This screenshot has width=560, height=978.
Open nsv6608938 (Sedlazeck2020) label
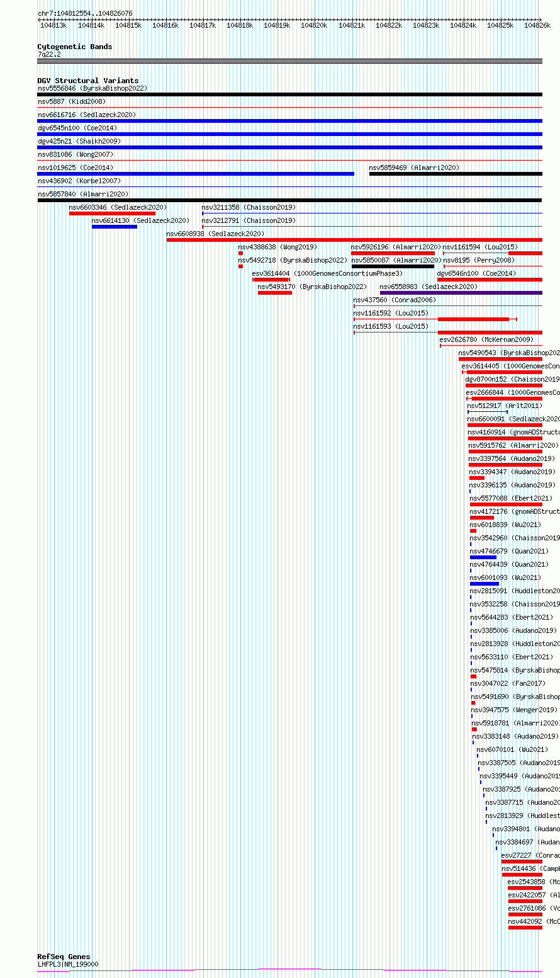(215, 234)
